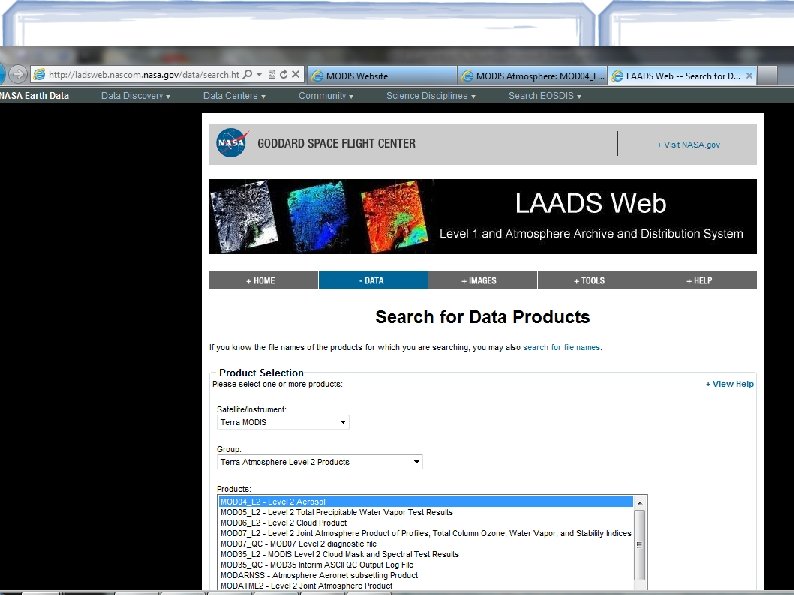
Task: Select MOD04_L2 Level 2 Aerosol product
Action: point(426,502)
